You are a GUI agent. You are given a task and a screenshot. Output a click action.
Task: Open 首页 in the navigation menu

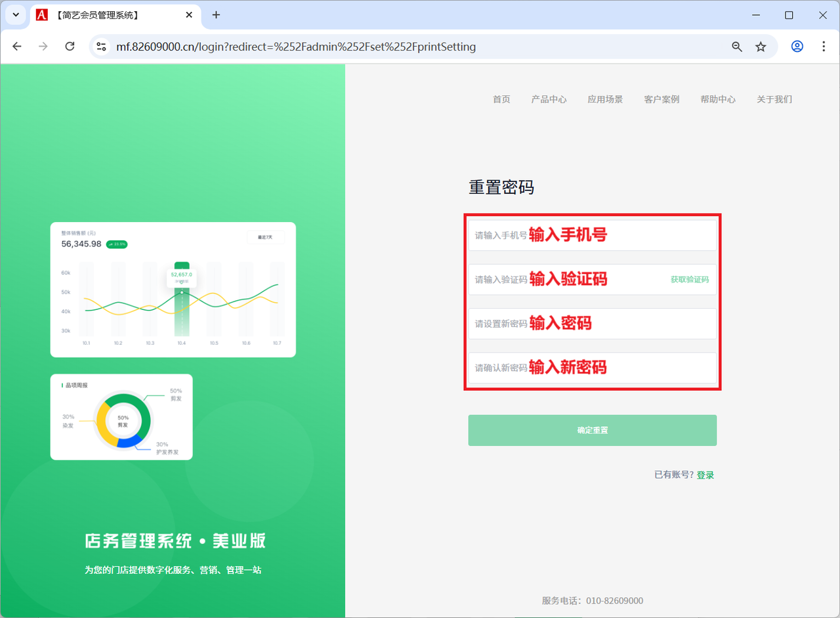point(501,99)
